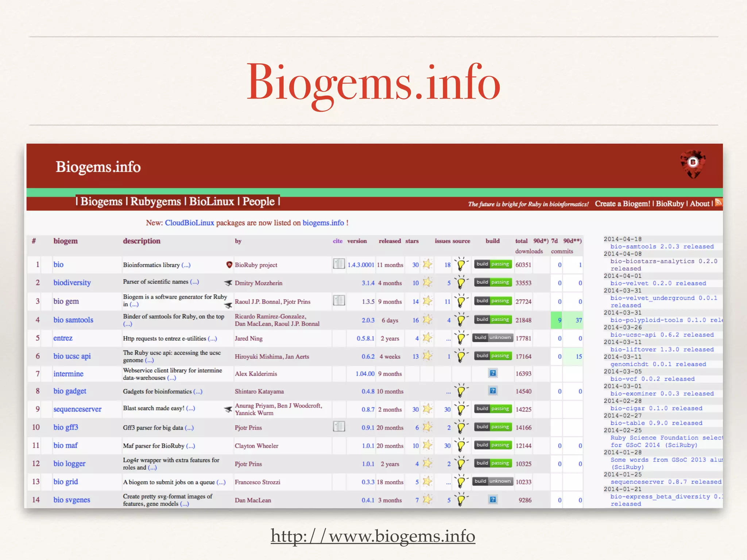The width and height of the screenshot is (747, 560).
Task: Click Create a Biogem! menu link
Action: click(623, 204)
